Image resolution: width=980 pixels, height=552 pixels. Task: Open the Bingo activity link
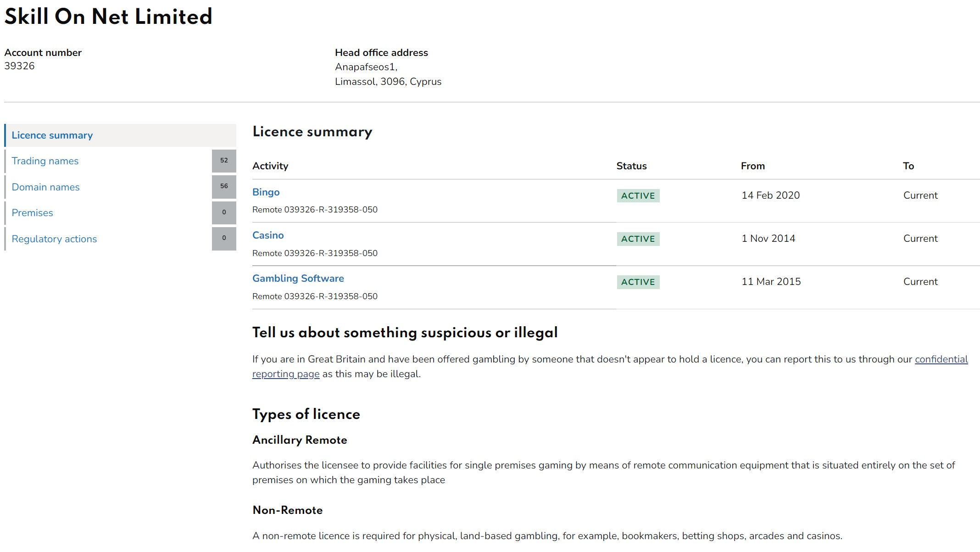tap(266, 192)
